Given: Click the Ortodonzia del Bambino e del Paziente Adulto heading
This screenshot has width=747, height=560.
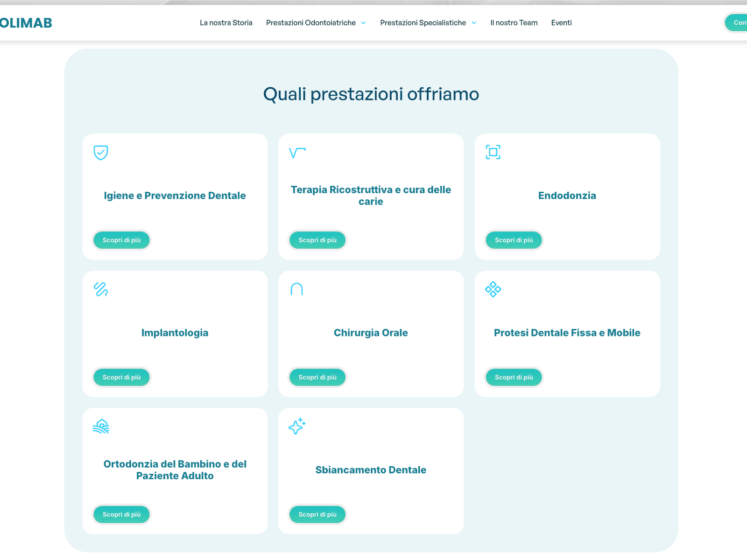Looking at the screenshot, I should click(175, 470).
